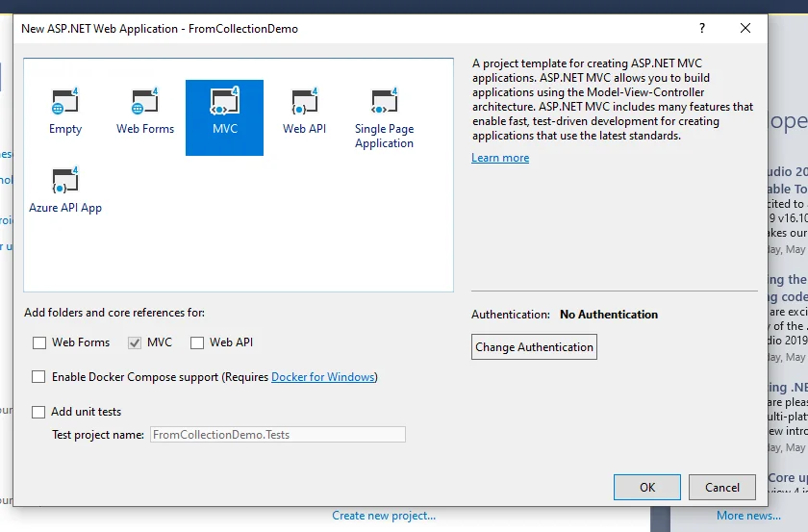This screenshot has height=532, width=808.
Task: Confirm with the OK button
Action: point(647,487)
